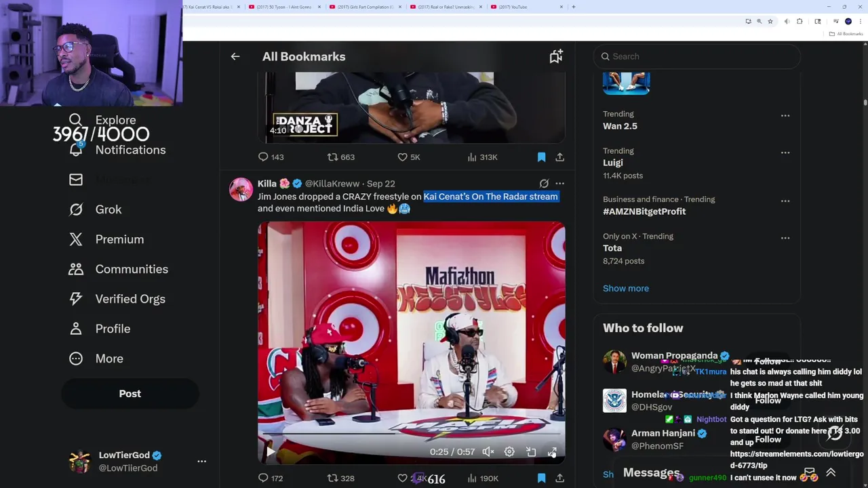The image size is (868, 488).
Task: Go back with the arrow beside All Bookmarks
Action: (x=235, y=57)
